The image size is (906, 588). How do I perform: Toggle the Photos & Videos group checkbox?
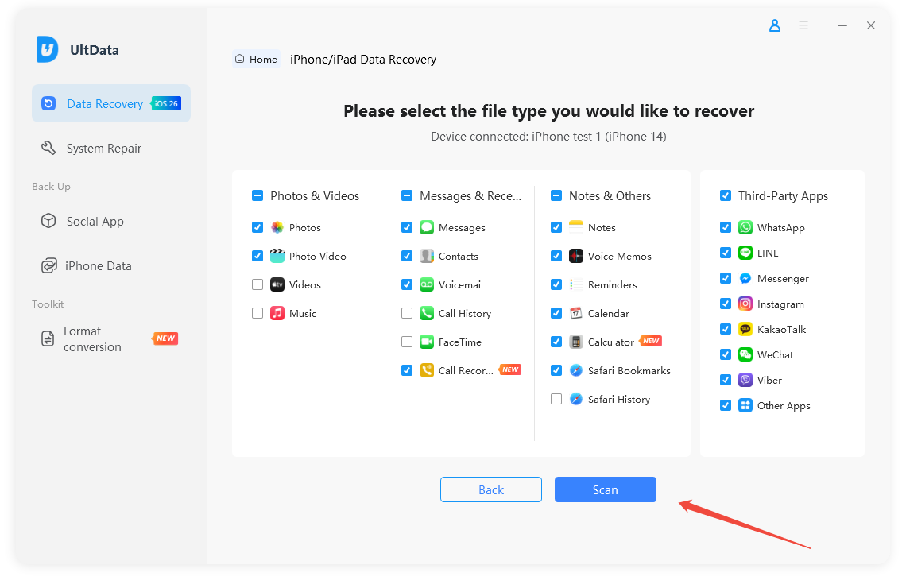[257, 195]
